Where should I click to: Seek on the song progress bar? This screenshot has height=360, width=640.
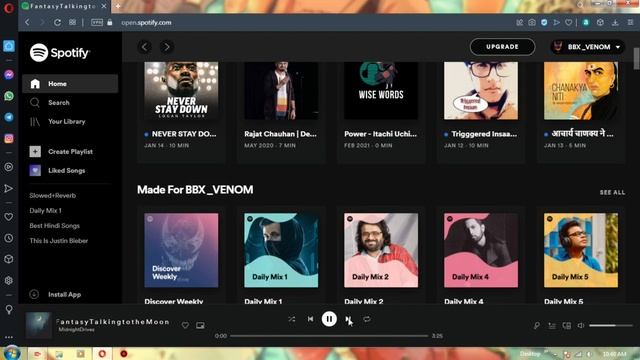[x=329, y=336]
